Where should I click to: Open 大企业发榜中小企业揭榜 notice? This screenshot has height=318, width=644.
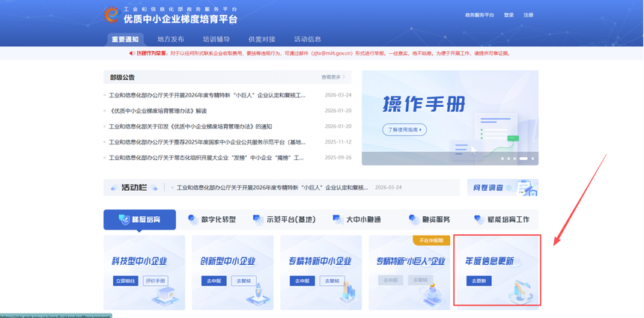(206, 158)
